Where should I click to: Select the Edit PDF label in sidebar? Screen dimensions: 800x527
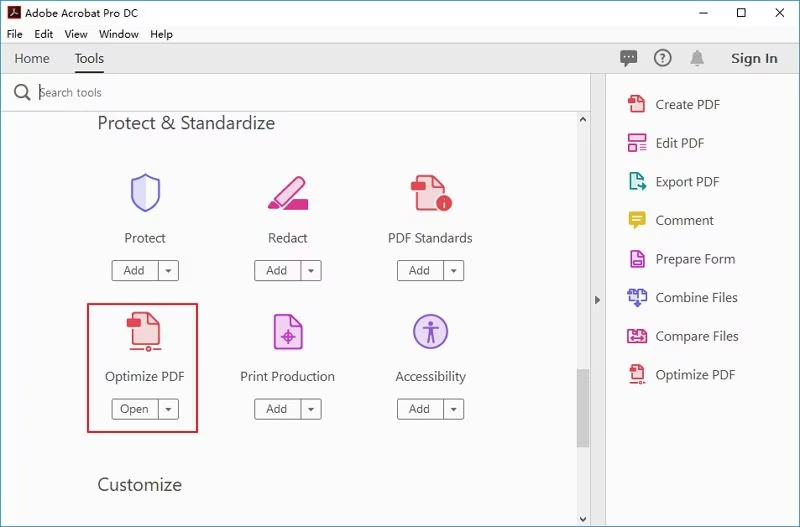680,143
